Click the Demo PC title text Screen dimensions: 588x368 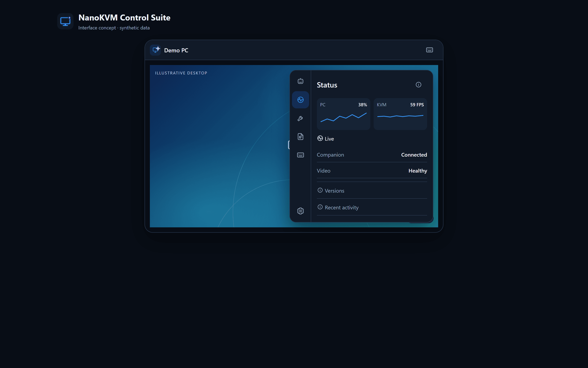point(176,50)
